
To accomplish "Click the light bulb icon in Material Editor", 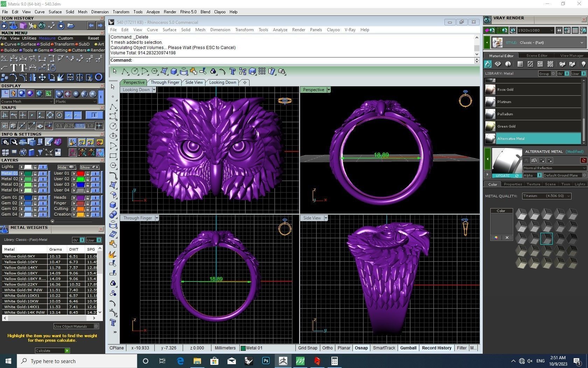I will click(583, 64).
